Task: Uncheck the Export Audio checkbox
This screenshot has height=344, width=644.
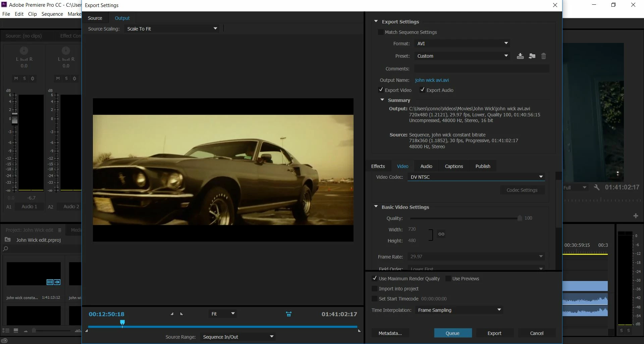Action: 422,90
